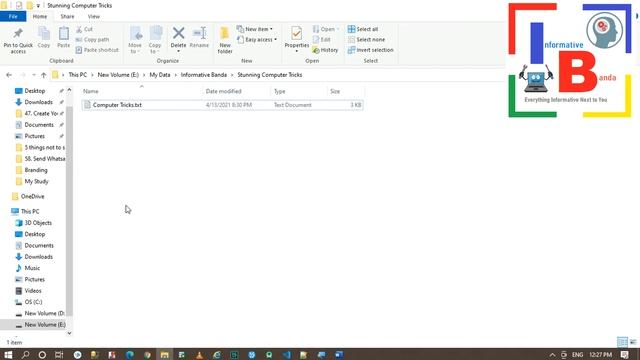Click Stunning Computer Tricks breadcrumb

[270, 75]
